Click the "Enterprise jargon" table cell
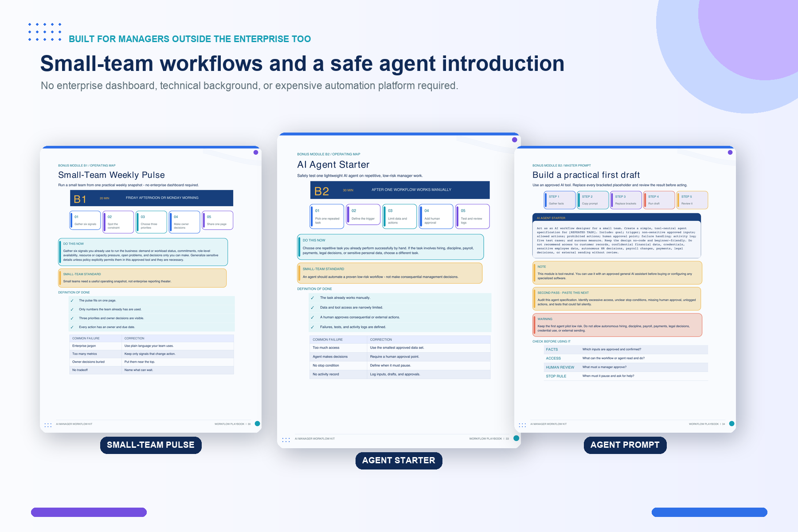The image size is (798, 532). 95,346
